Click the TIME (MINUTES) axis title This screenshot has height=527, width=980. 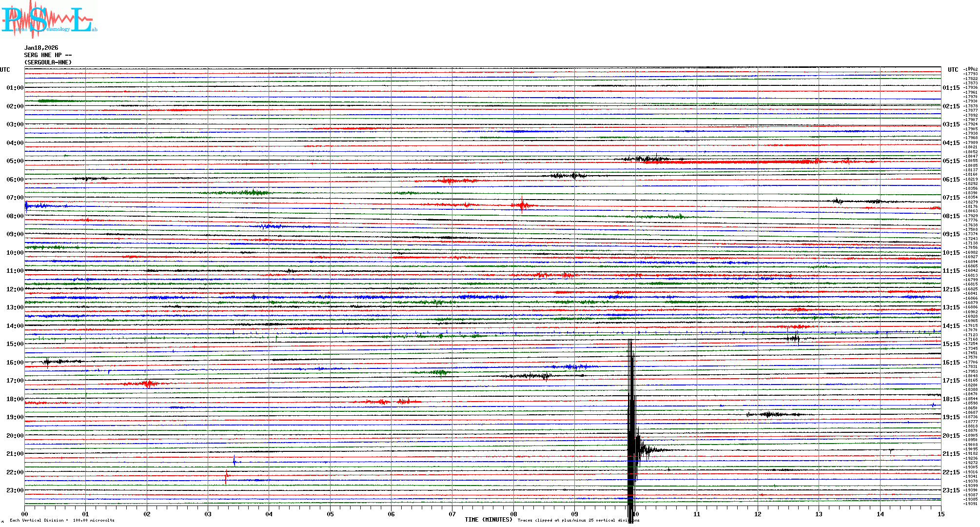pyautogui.click(x=489, y=520)
